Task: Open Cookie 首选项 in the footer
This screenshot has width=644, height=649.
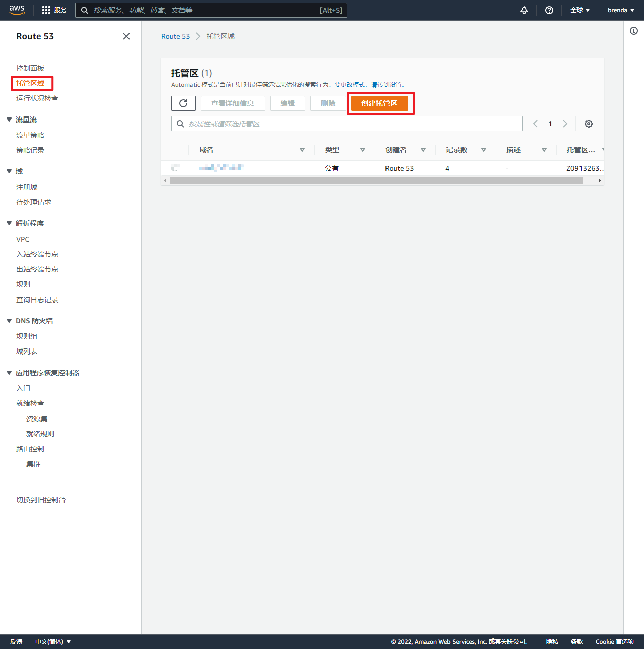Action: tap(615, 642)
